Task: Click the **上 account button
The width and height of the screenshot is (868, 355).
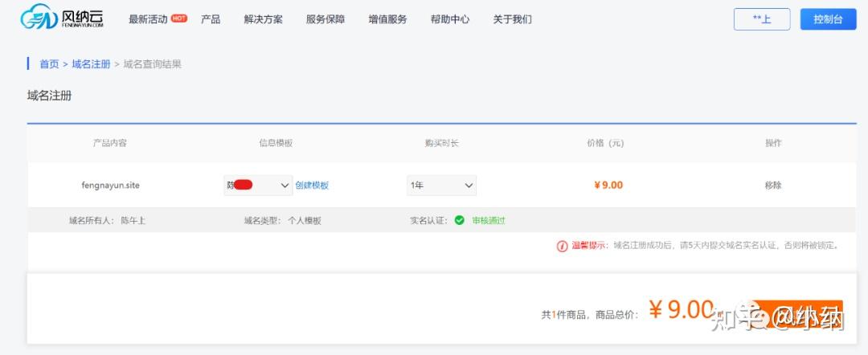Action: 761,19
